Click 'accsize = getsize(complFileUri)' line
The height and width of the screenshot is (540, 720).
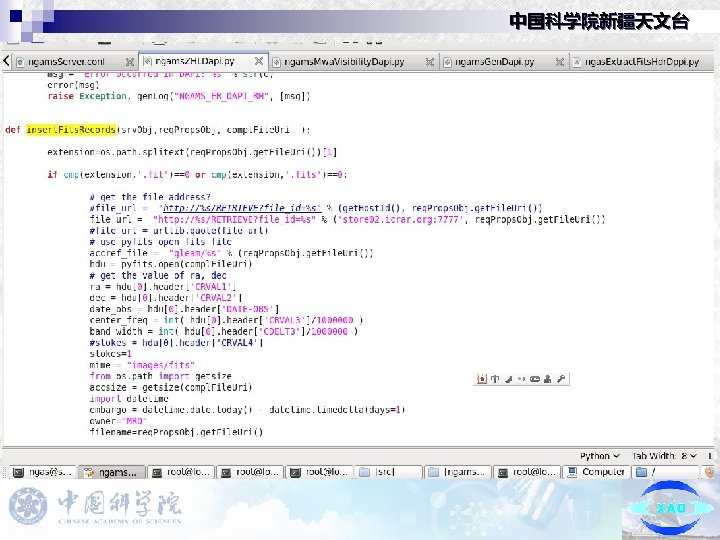171,387
